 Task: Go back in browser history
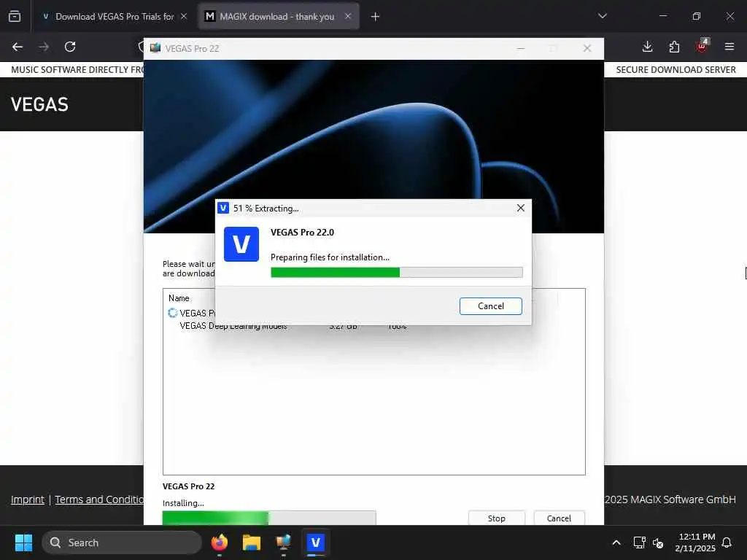pos(18,47)
